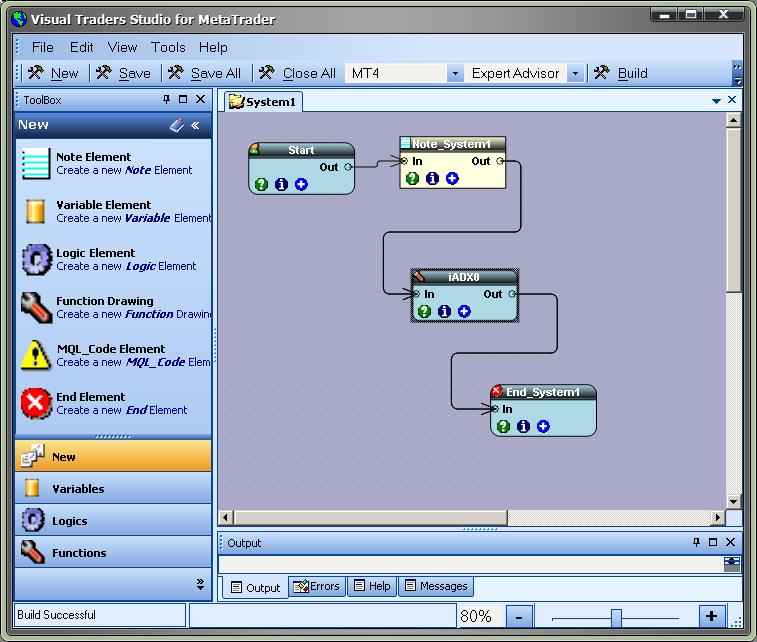
Task: Maximize the Output panel
Action: point(713,542)
